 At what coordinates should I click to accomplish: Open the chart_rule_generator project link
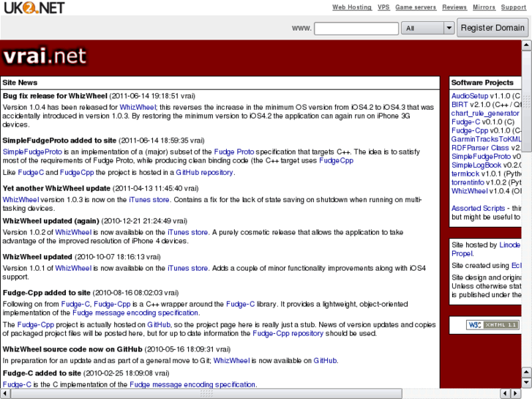click(485, 113)
